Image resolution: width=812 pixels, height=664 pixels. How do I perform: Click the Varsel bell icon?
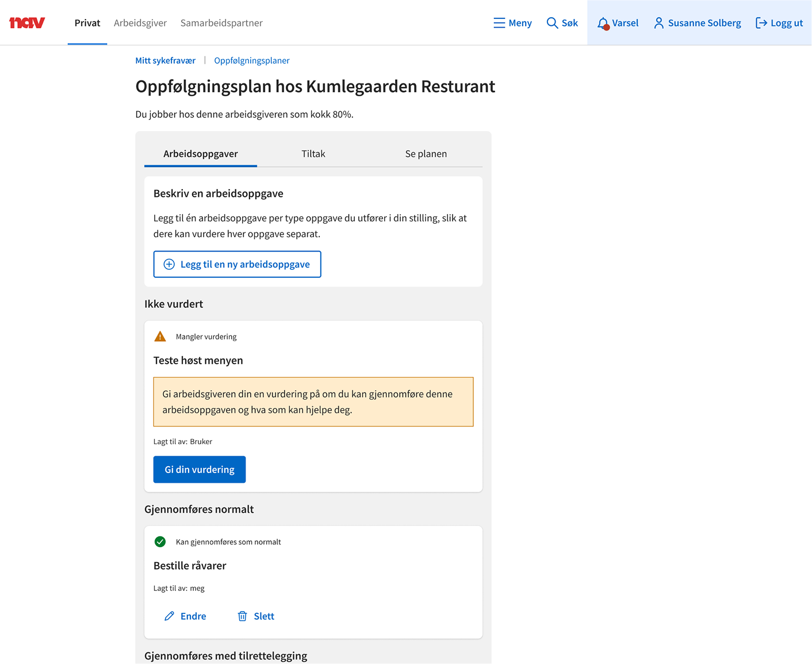point(603,24)
